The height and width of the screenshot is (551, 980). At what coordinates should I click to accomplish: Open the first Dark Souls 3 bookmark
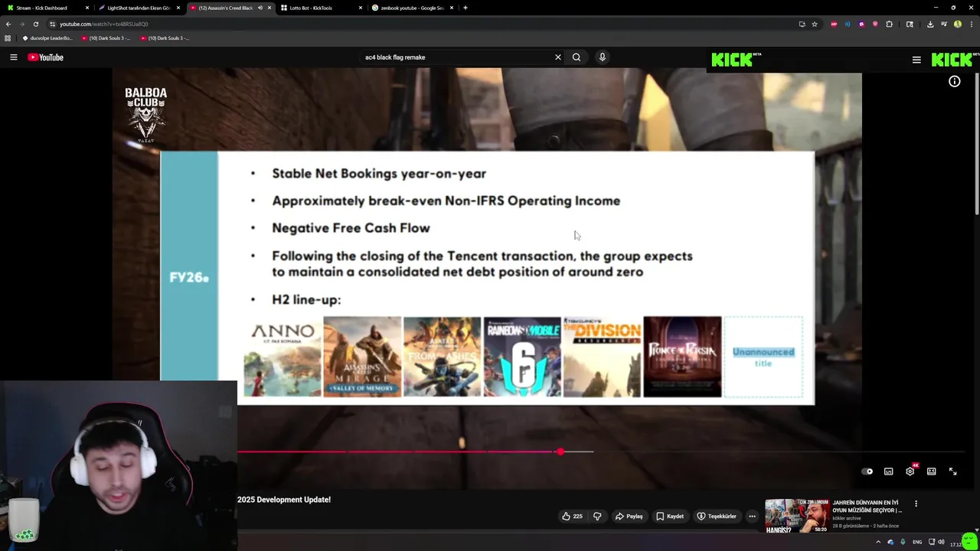click(105, 38)
